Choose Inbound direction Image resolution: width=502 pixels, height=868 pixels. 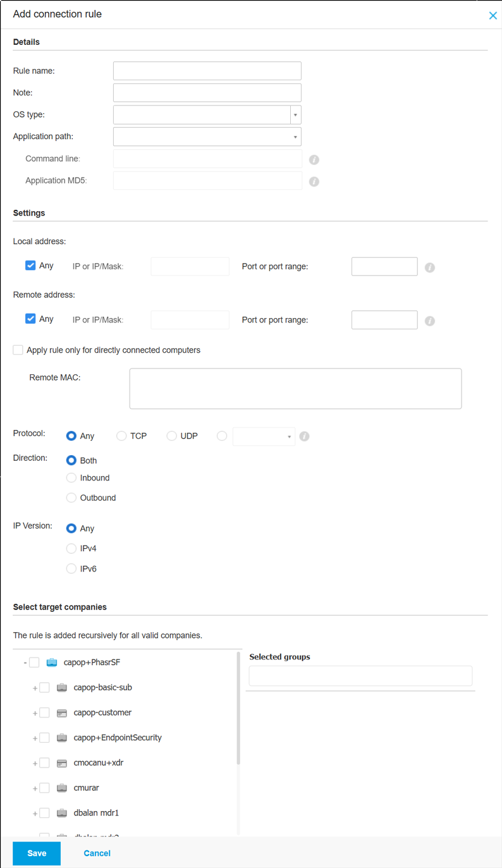coord(71,478)
